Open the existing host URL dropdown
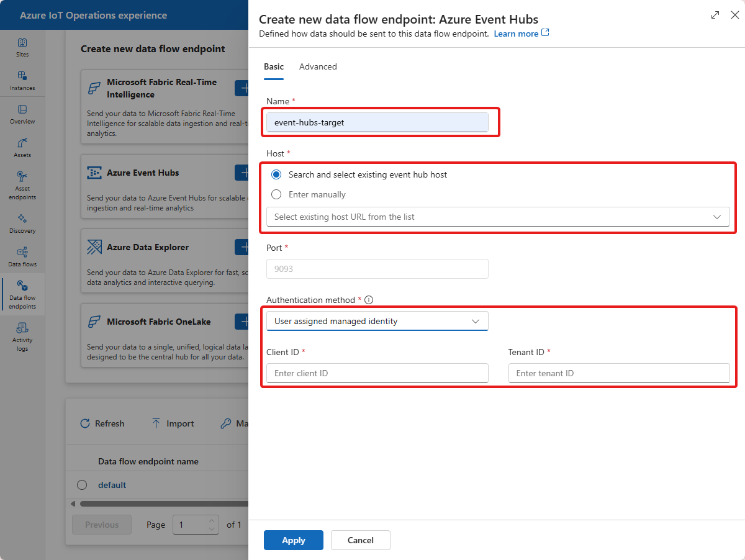The height and width of the screenshot is (560, 745). [498, 217]
